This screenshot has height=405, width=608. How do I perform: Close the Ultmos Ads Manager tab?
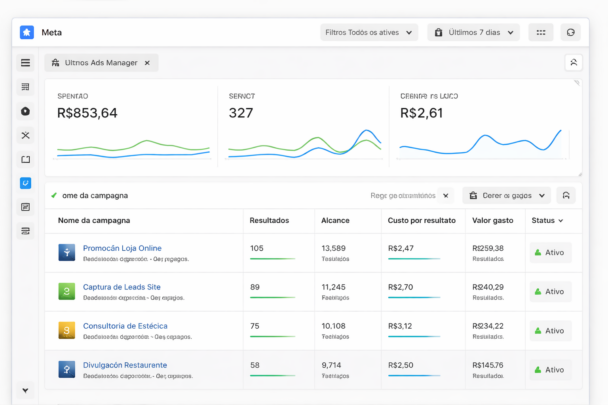click(147, 63)
